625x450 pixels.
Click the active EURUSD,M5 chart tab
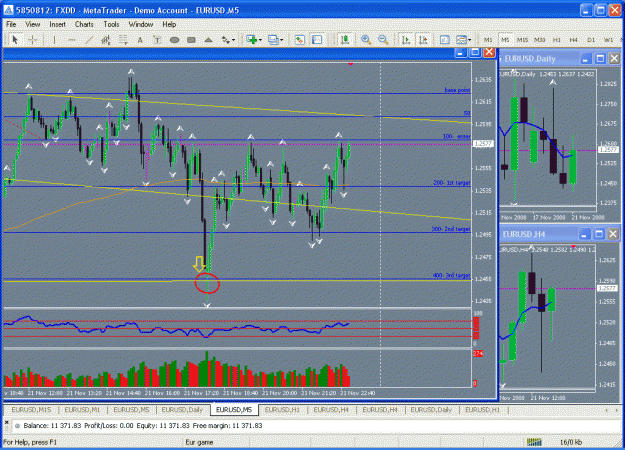tap(234, 409)
